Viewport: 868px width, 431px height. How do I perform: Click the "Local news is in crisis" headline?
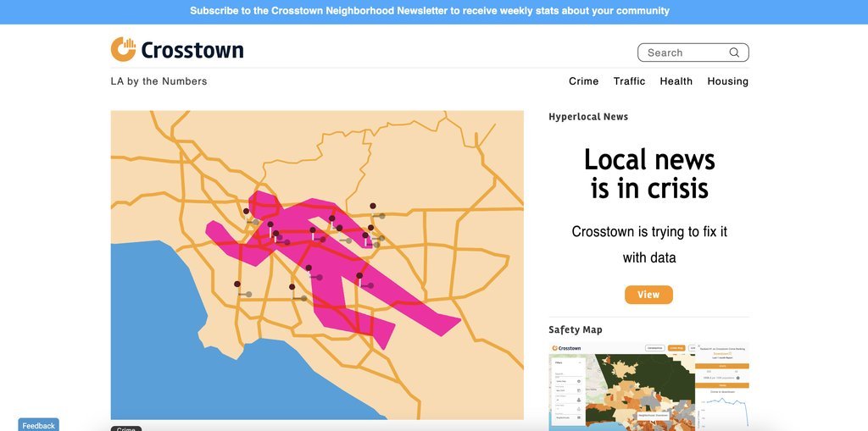point(648,174)
